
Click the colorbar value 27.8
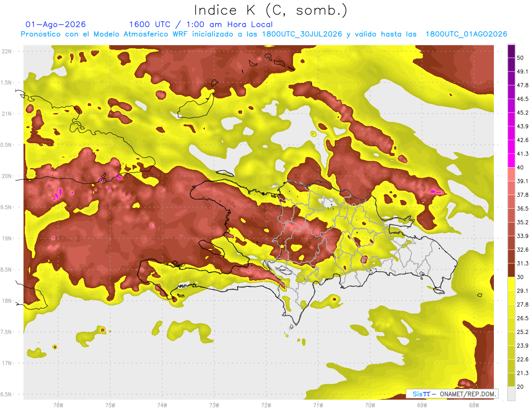click(523, 304)
